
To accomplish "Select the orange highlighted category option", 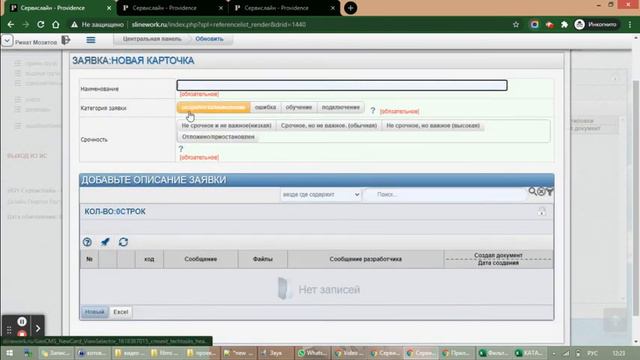I will pyautogui.click(x=213, y=107).
